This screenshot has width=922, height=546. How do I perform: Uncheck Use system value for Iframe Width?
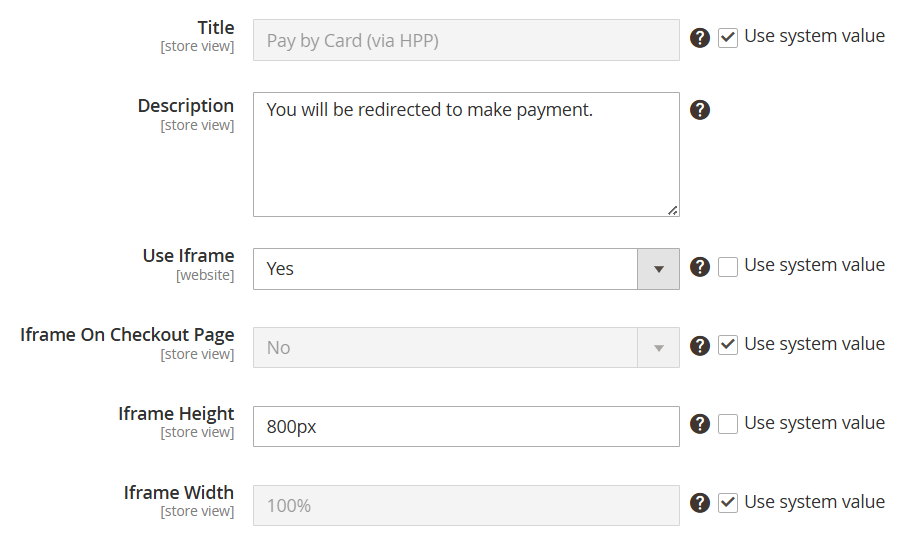coord(728,503)
